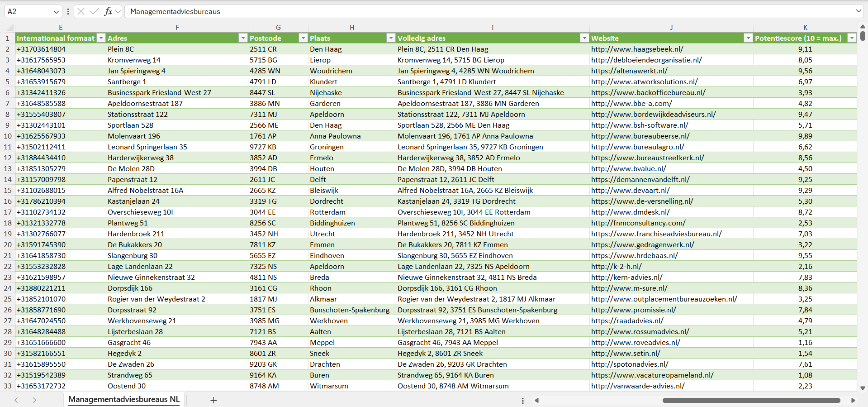Screen dimensions: 868x407
Task: Open the Website column filter dropdown
Action: 748,38
